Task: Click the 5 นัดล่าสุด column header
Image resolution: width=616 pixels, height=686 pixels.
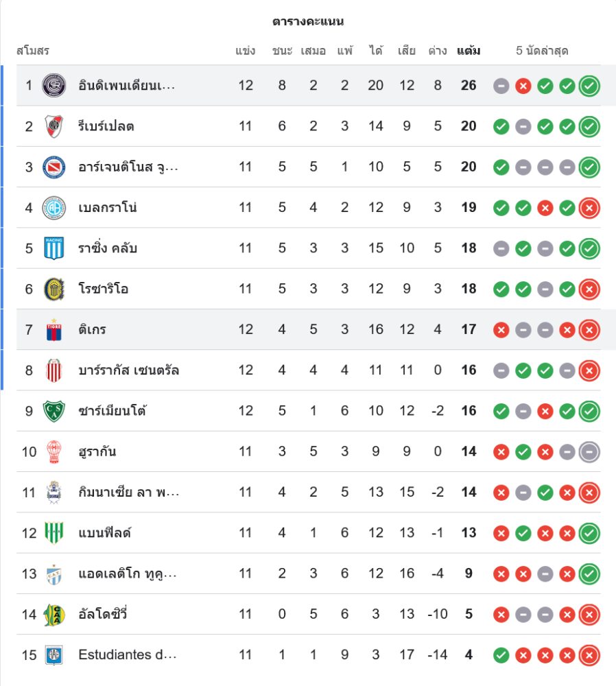Action: (x=542, y=51)
